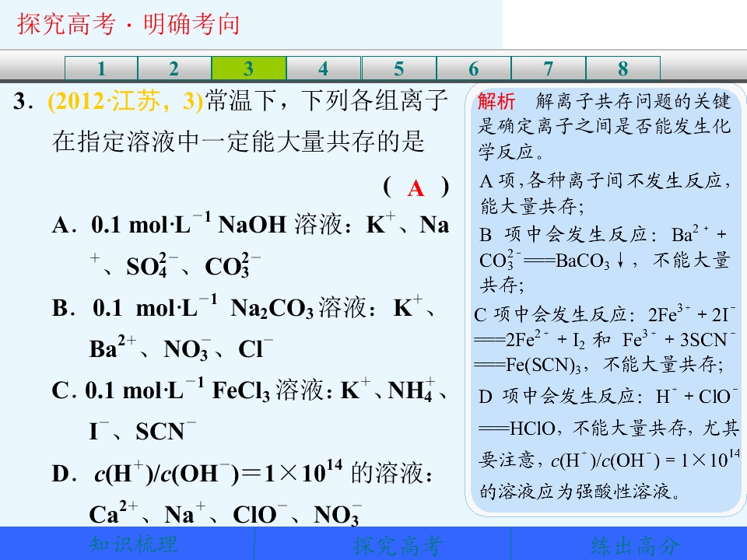Click the red 解析 heading
The image size is (747, 560).
point(496,101)
